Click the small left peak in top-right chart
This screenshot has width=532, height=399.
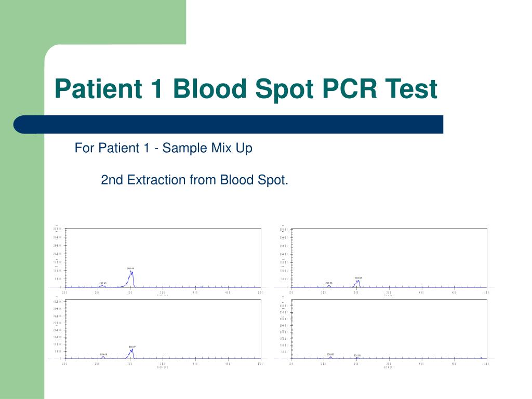tap(329, 286)
